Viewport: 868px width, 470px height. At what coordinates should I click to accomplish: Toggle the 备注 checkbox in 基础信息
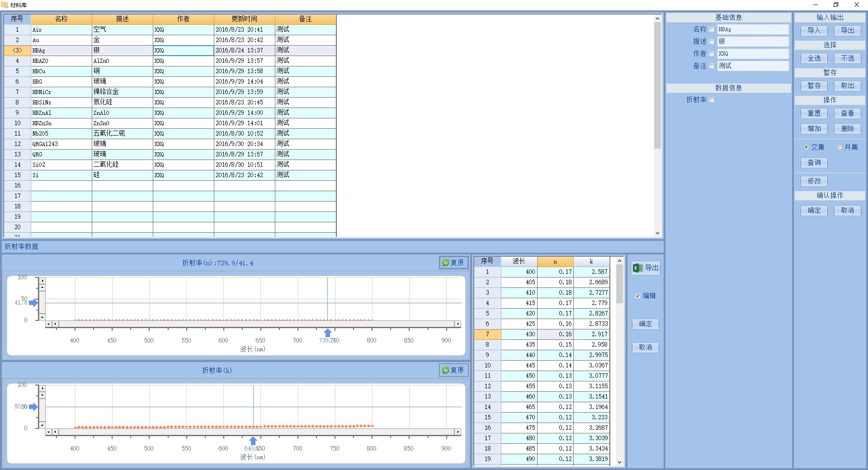(712, 66)
